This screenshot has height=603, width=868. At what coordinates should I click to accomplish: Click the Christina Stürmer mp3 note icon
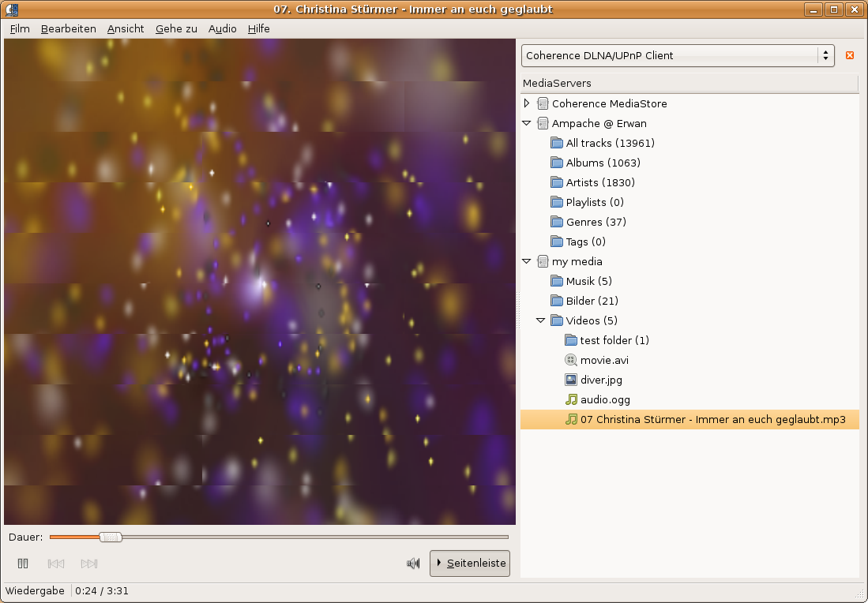[571, 419]
